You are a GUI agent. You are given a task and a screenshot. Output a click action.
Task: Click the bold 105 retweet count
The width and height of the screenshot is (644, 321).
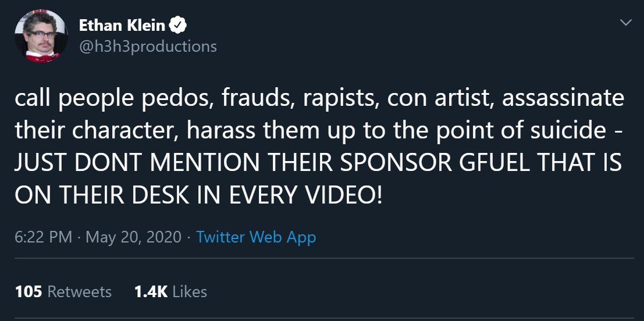pyautogui.click(x=29, y=292)
